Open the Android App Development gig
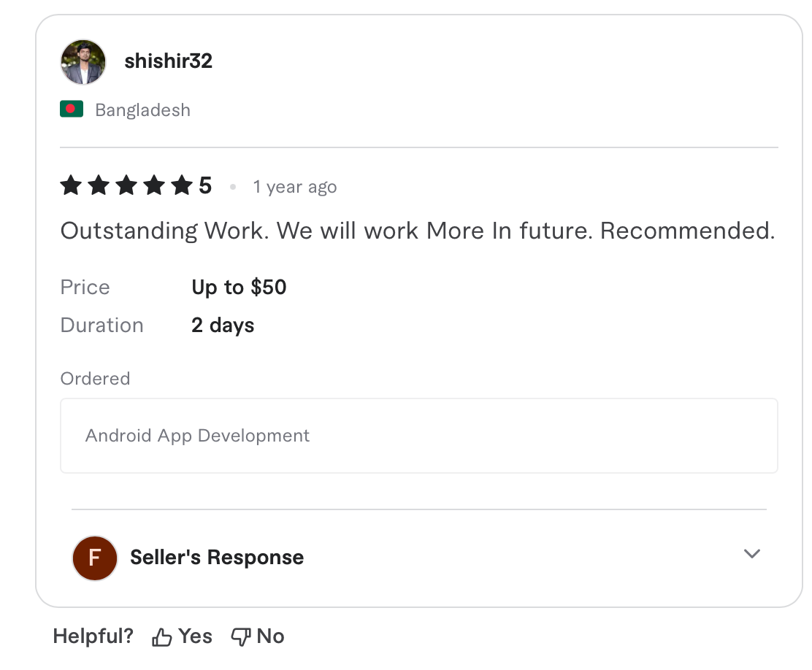 point(197,435)
